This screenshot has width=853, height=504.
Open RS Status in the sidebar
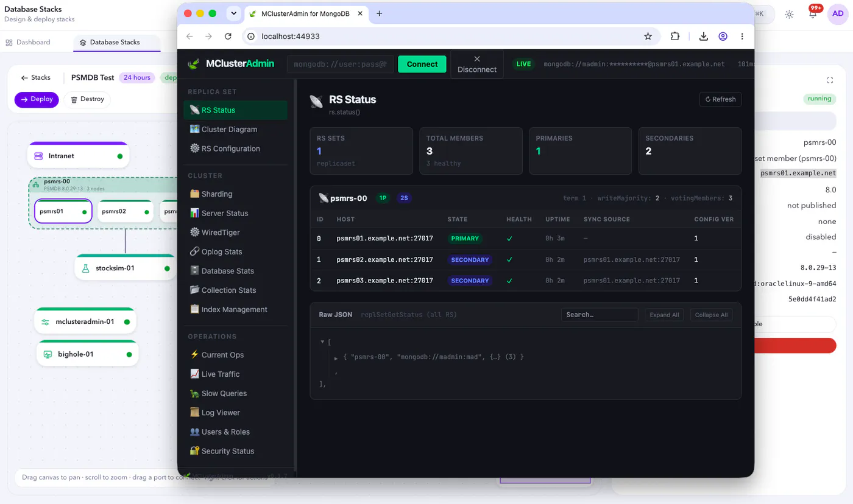235,110
